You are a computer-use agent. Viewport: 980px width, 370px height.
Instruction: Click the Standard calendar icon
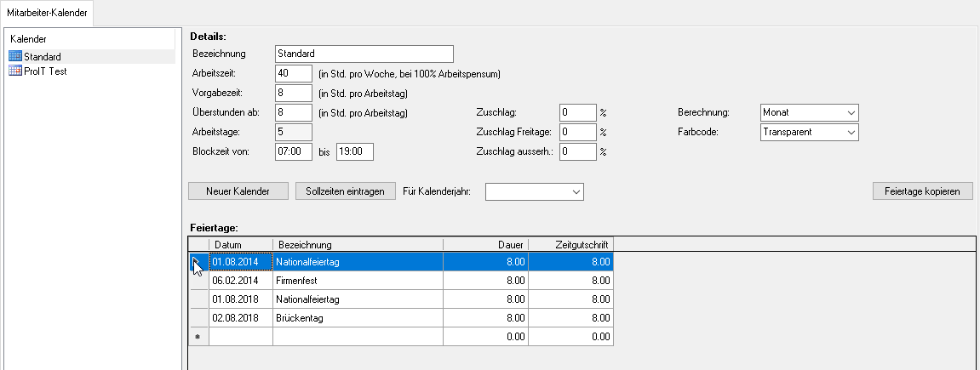point(14,56)
